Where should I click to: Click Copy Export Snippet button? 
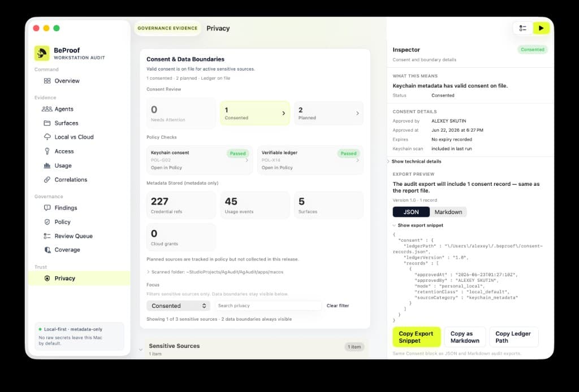417,337
